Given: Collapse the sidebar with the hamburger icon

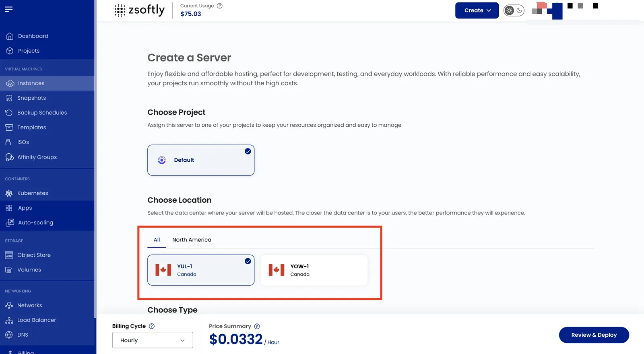Looking at the screenshot, I should [9, 9].
